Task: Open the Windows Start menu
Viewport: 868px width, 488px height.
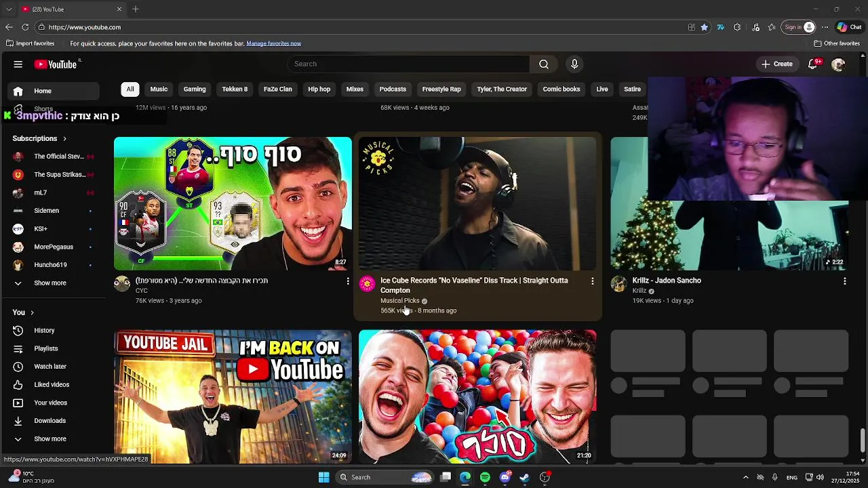Action: [324, 477]
